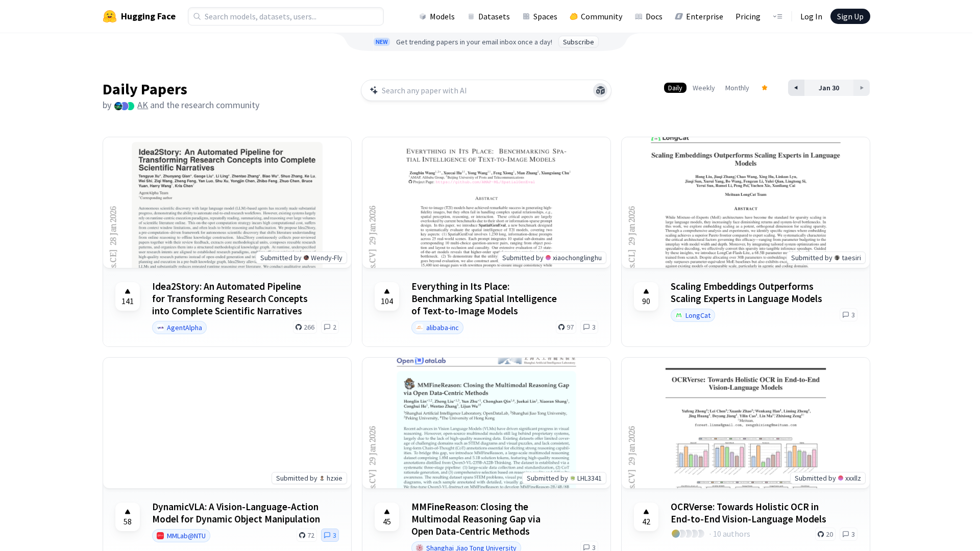Select the Daily view toggle
The width and height of the screenshot is (980, 551).
click(x=675, y=88)
